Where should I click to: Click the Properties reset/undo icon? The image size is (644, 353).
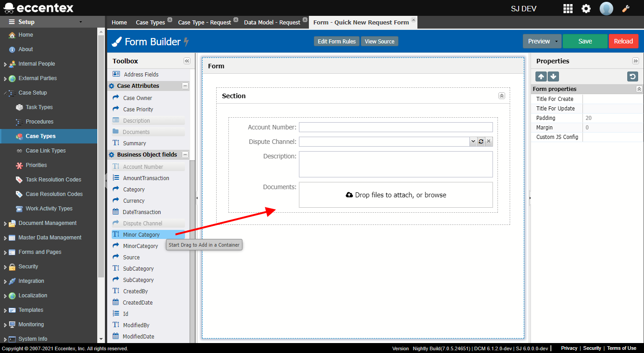pos(633,76)
